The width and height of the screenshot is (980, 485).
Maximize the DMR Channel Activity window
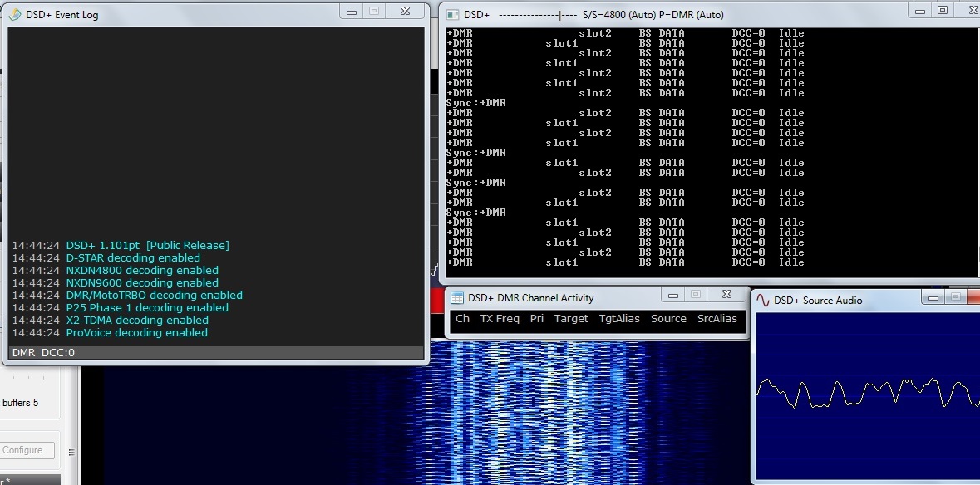click(695, 296)
